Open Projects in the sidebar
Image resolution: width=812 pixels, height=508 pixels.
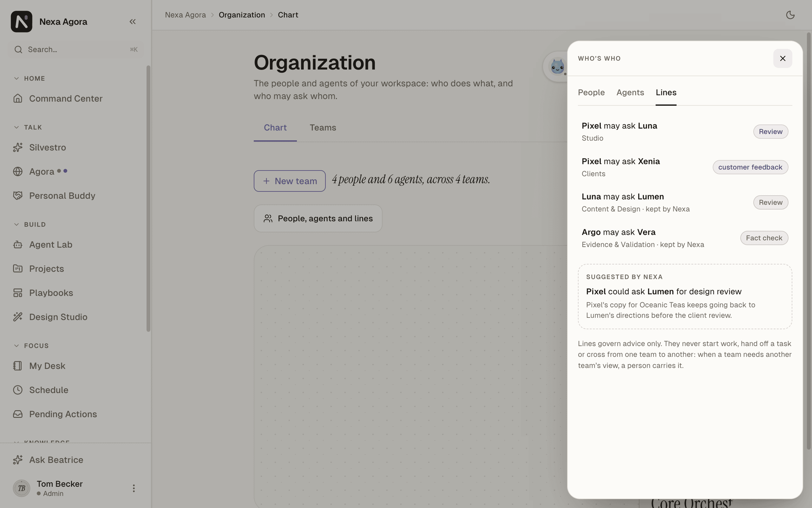[75, 269]
